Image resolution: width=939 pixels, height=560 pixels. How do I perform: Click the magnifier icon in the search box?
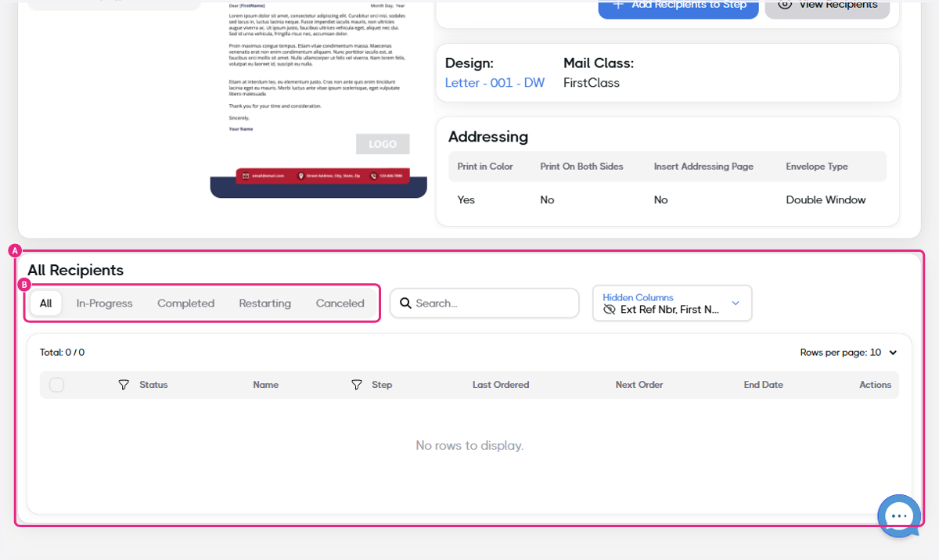[x=405, y=303]
